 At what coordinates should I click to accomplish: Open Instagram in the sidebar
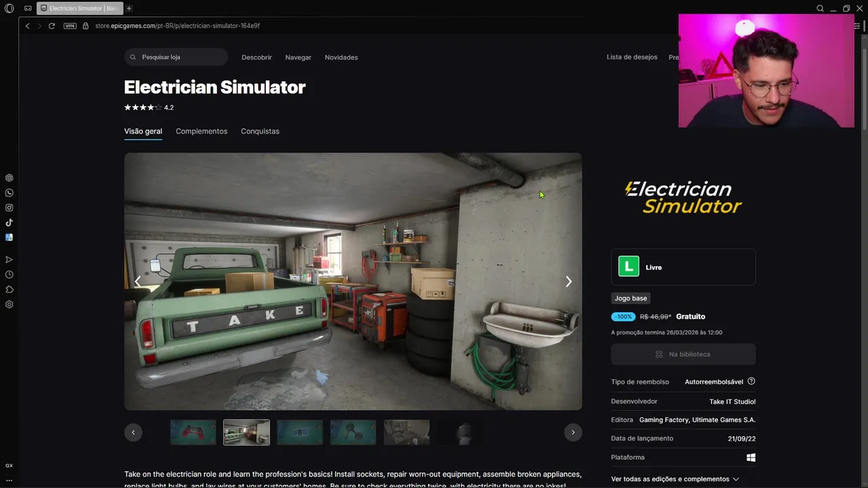(x=9, y=207)
